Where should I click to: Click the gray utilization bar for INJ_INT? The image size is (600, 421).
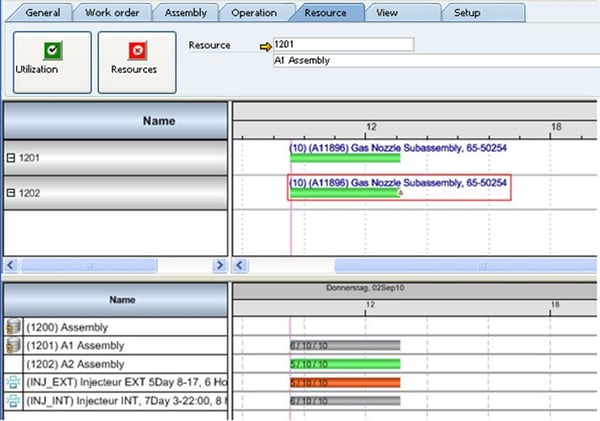tap(345, 401)
